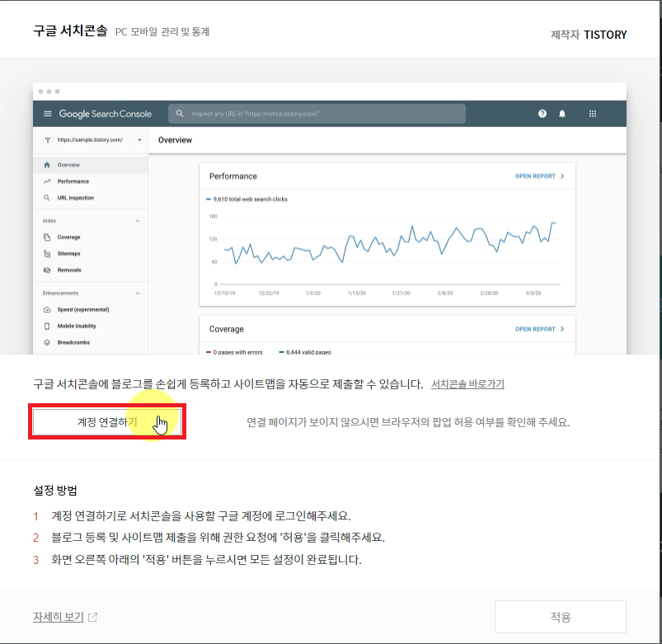The height and width of the screenshot is (644, 662).
Task: Click the 계정 연결하기 button
Action: coord(107,421)
